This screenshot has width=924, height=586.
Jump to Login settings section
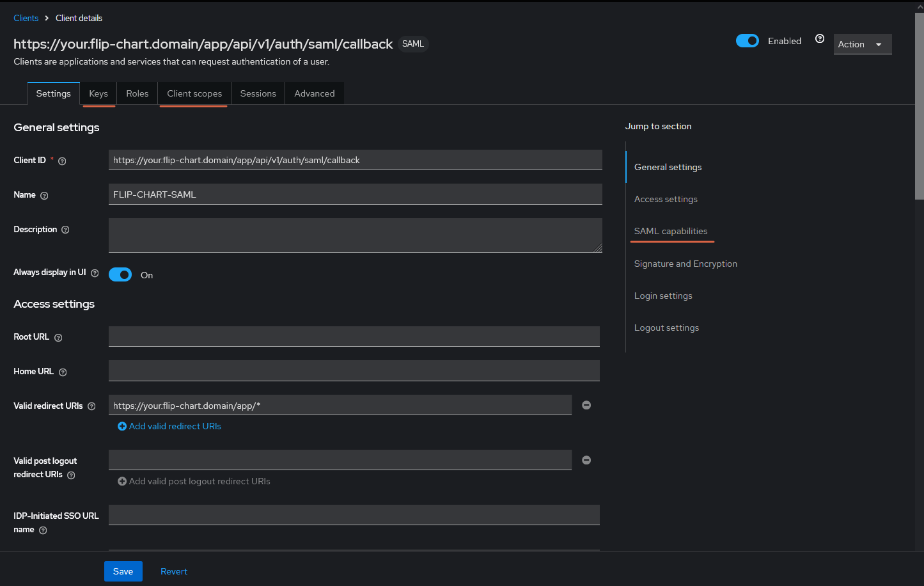pyautogui.click(x=663, y=296)
